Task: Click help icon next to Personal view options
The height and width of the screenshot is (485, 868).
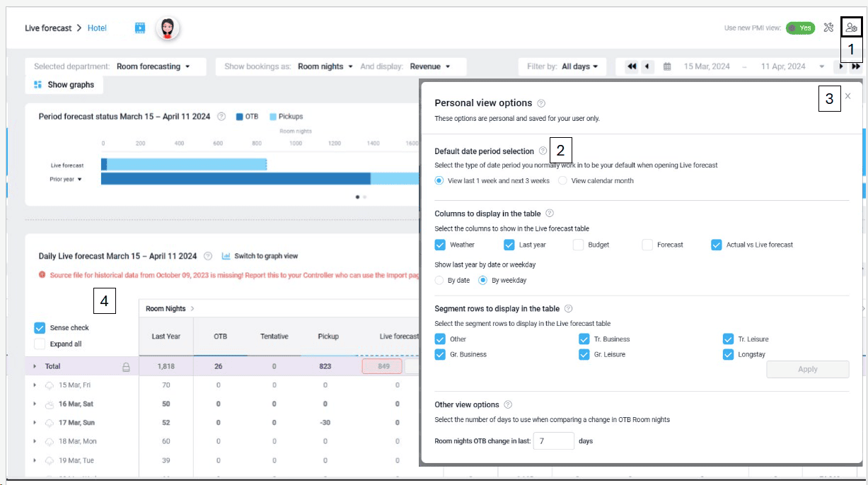Action: [541, 103]
